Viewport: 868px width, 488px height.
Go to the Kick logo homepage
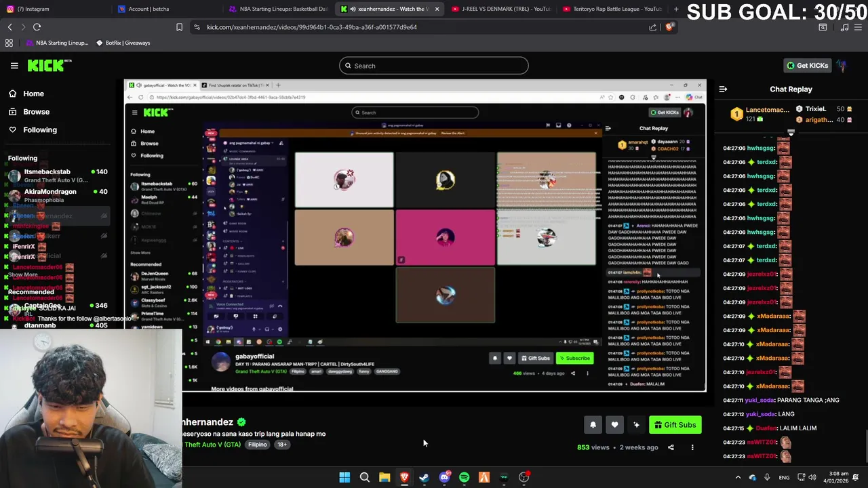click(x=50, y=65)
